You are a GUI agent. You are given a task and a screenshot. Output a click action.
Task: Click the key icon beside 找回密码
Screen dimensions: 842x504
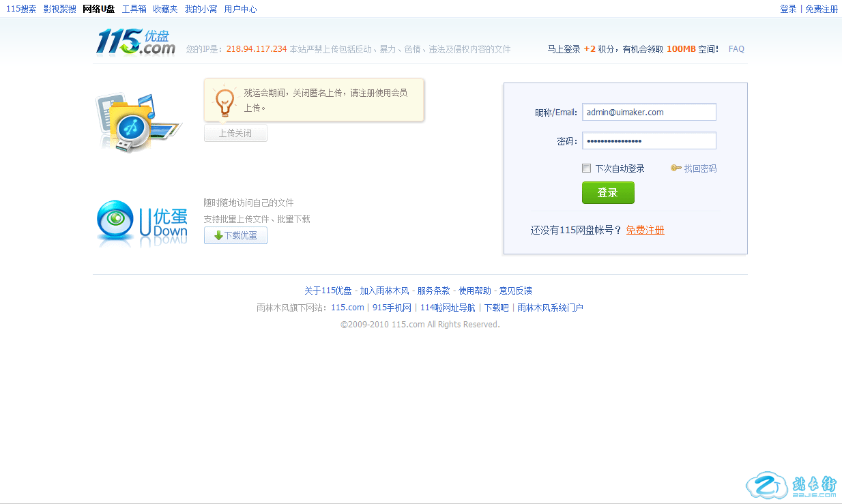676,168
